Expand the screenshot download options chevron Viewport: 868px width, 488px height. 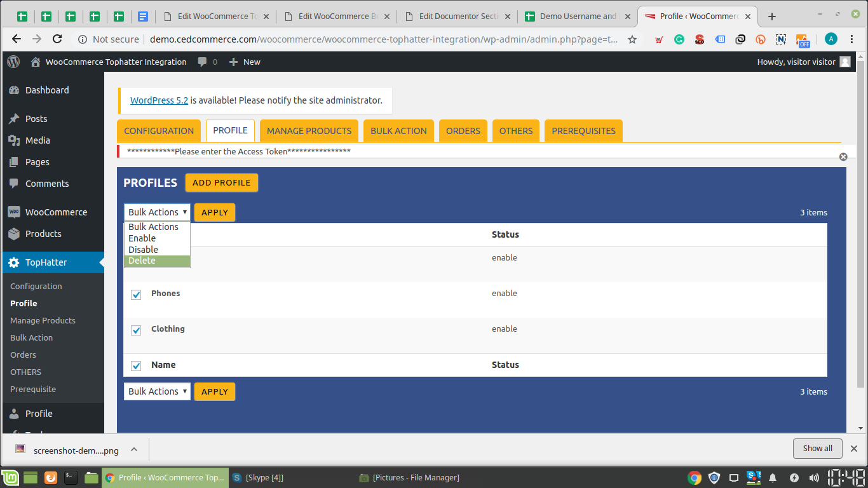tap(134, 450)
